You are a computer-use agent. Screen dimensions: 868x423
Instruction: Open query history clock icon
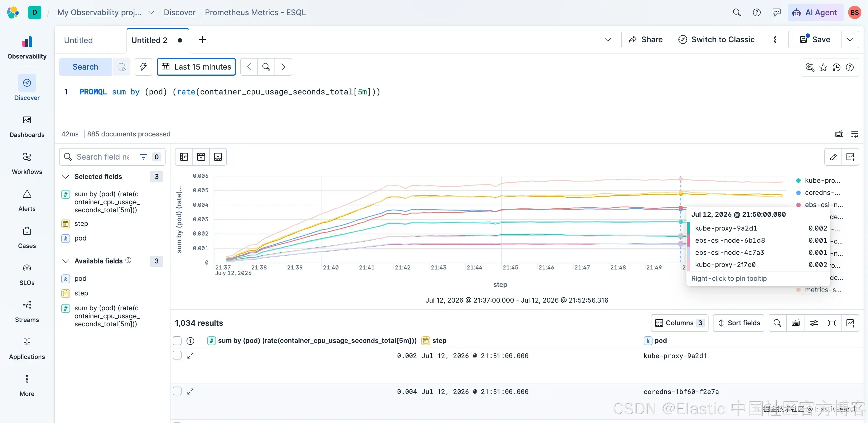pyautogui.click(x=836, y=67)
